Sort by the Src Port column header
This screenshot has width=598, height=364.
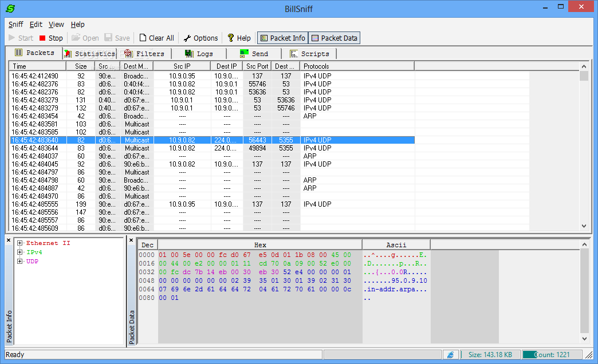tap(257, 66)
